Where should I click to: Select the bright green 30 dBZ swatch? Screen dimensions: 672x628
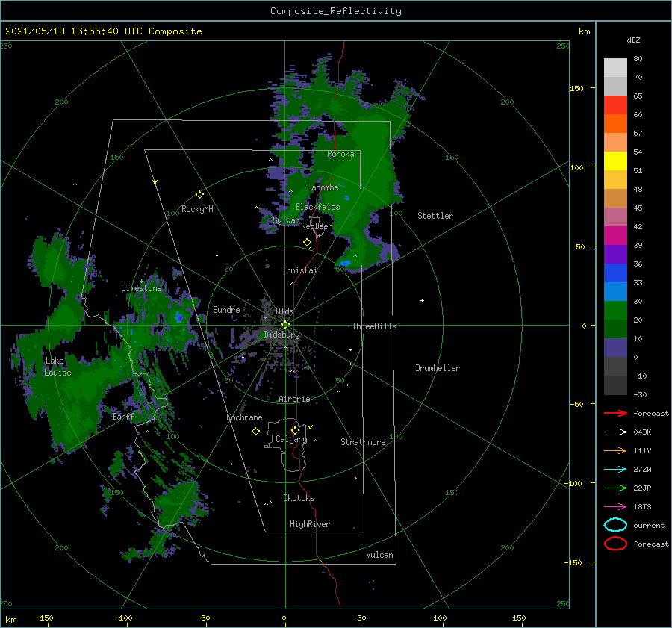pyautogui.click(x=615, y=310)
